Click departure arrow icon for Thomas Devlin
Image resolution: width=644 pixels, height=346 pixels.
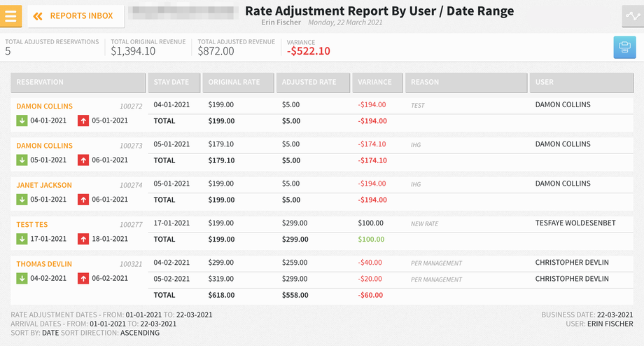(83, 279)
